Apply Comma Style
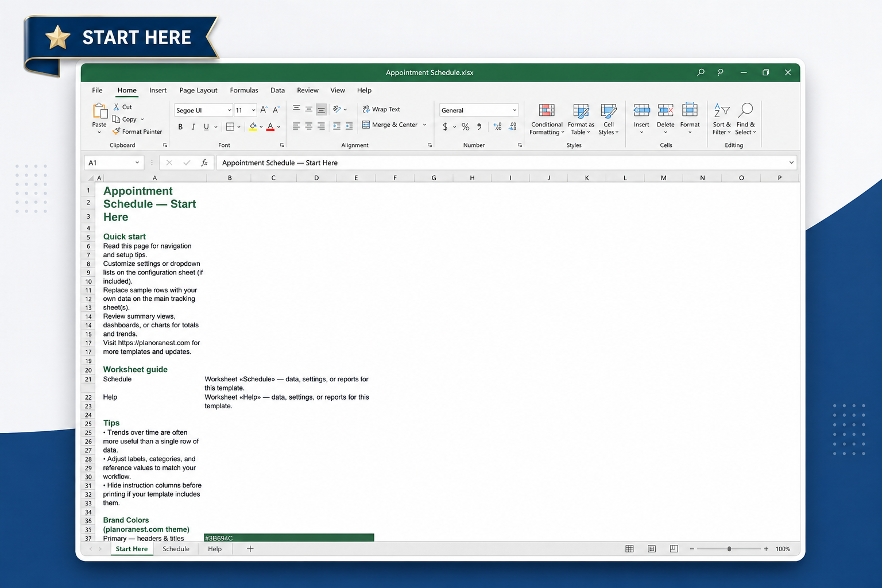Image resolution: width=882 pixels, height=588 pixels. coord(479,126)
